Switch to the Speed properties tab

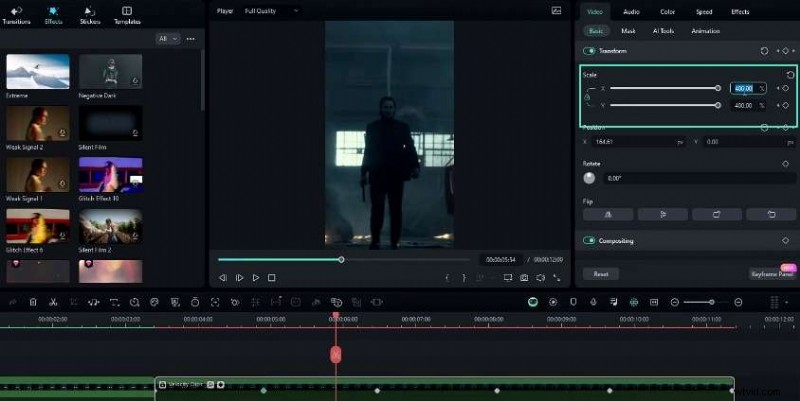click(704, 11)
